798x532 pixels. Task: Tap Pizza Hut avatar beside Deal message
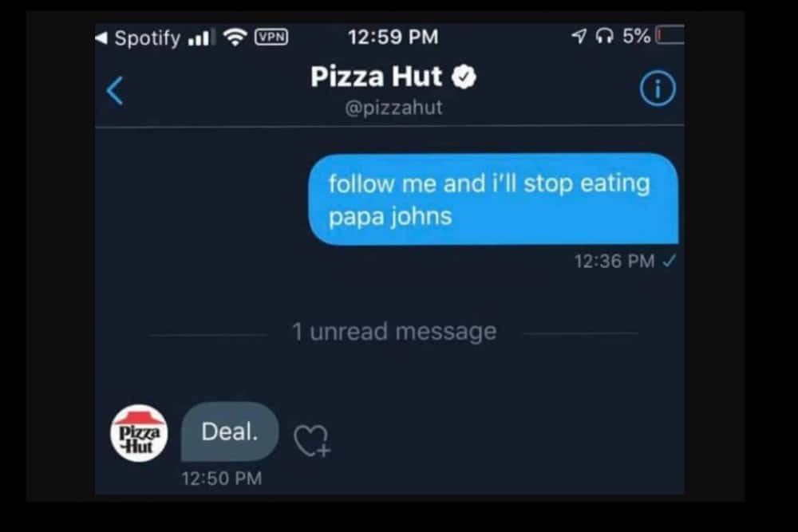click(139, 433)
